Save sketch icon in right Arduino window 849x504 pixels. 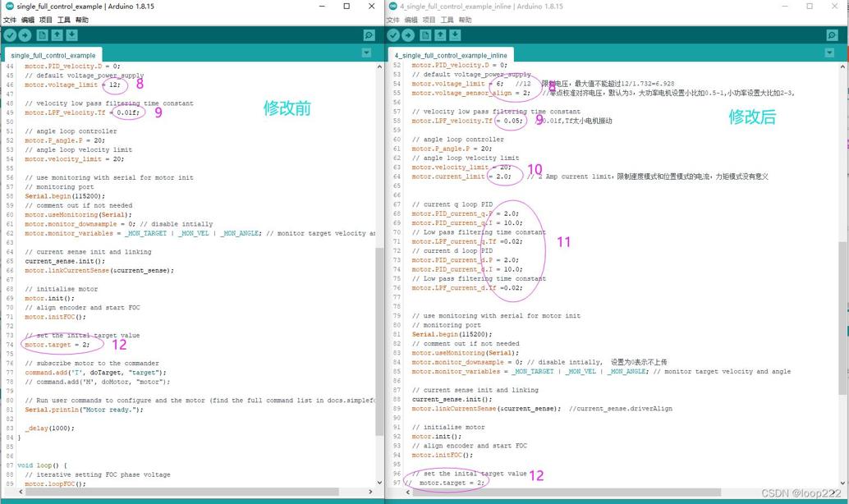pos(455,35)
